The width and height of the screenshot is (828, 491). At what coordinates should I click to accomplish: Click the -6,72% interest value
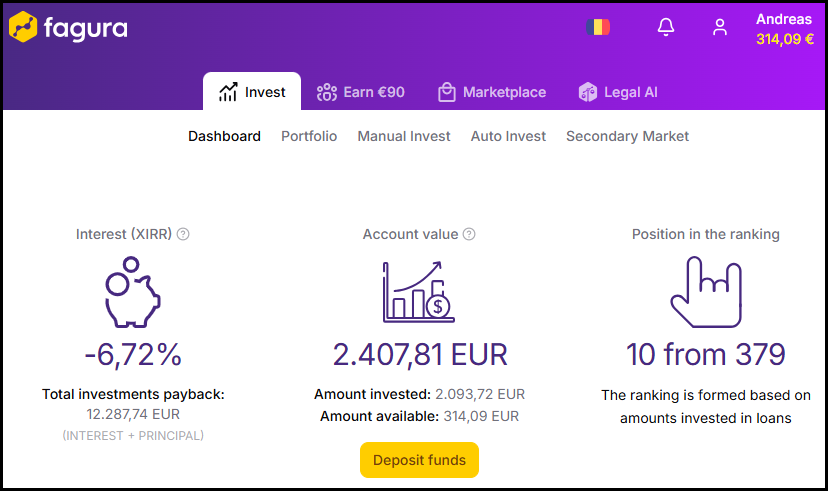pos(133,354)
